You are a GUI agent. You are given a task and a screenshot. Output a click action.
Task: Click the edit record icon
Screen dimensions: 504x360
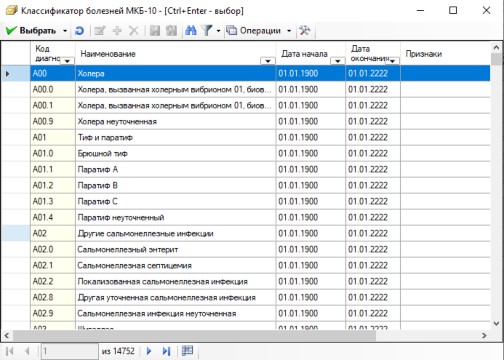pos(100,31)
